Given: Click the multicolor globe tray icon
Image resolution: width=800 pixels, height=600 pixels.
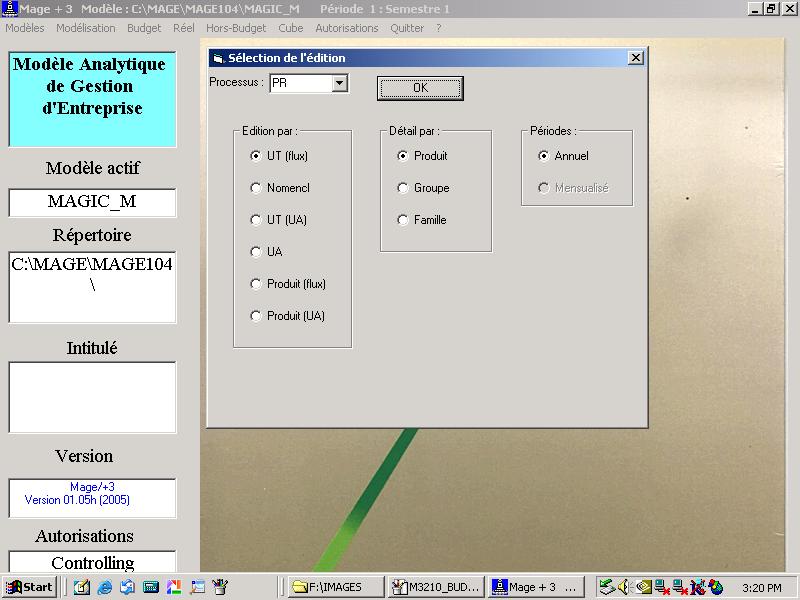Looking at the screenshot, I should tap(716, 587).
